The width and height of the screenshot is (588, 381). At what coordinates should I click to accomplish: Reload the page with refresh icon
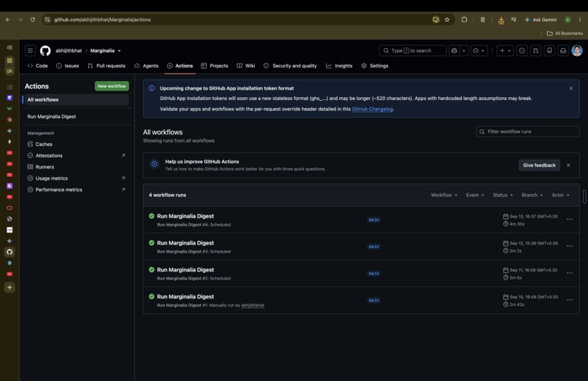(x=33, y=20)
